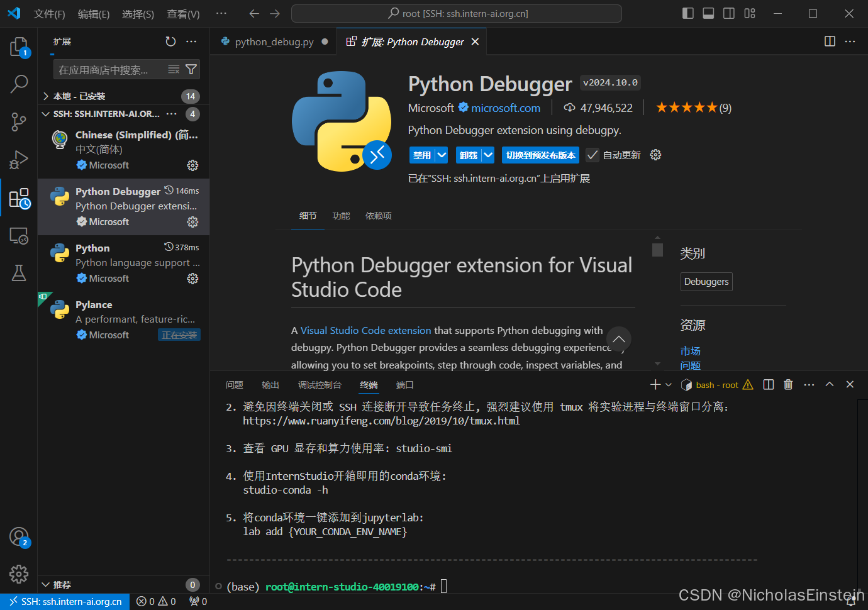
Task: Open the Testing view
Action: [19, 273]
